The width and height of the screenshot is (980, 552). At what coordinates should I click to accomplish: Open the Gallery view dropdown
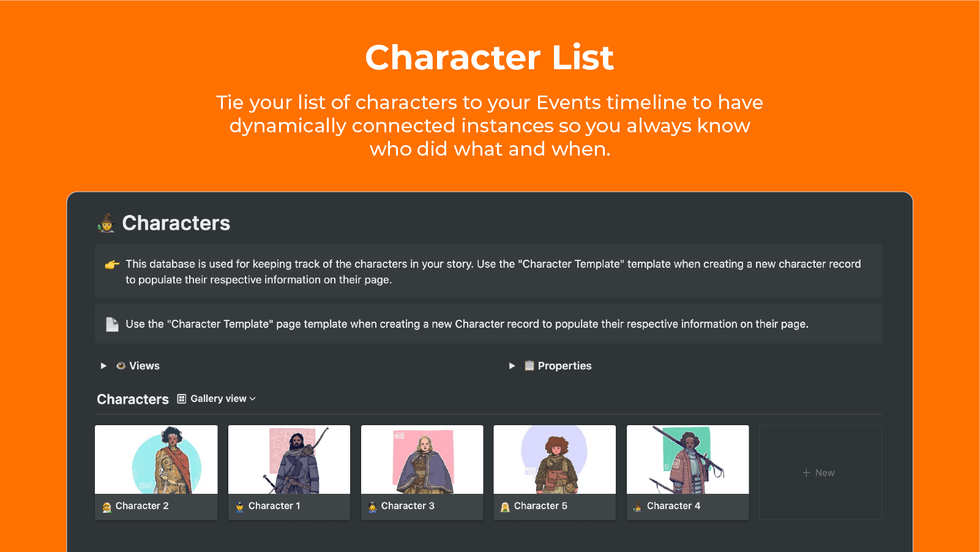pyautogui.click(x=223, y=399)
